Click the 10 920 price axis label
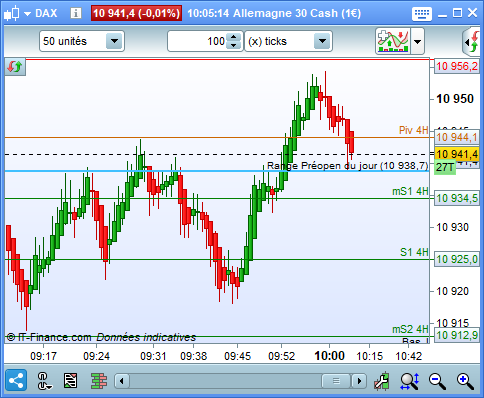Viewport: 484px width, 398px height. 452,291
